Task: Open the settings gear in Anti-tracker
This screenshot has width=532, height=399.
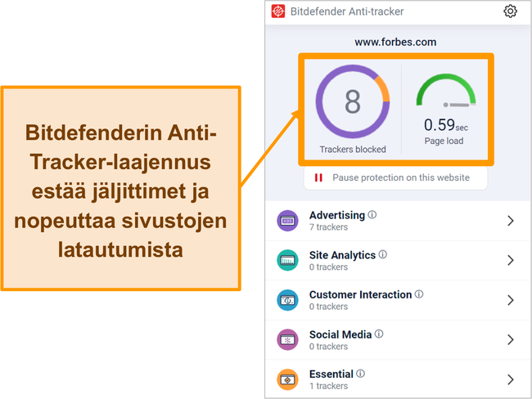Action: click(x=510, y=11)
